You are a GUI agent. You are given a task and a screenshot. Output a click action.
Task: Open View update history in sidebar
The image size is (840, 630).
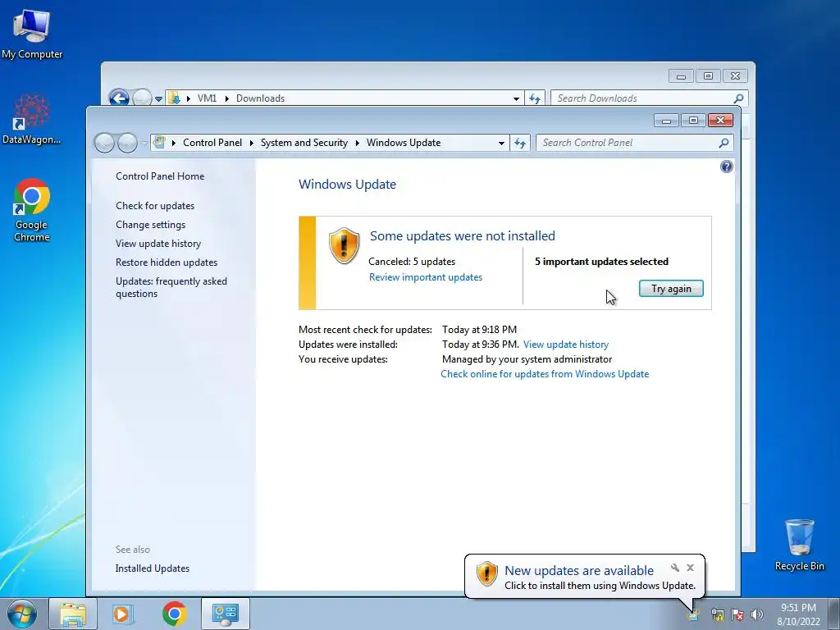click(158, 243)
